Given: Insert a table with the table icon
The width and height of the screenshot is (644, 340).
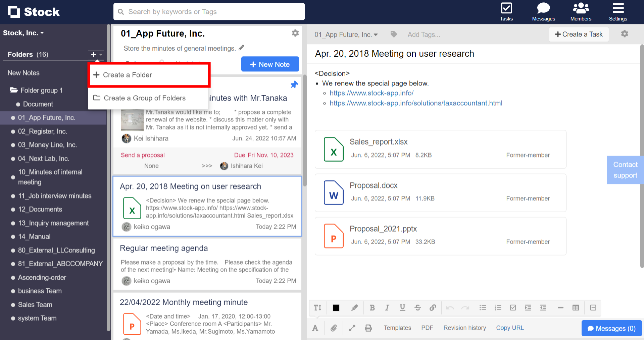Looking at the screenshot, I should pos(576,307).
